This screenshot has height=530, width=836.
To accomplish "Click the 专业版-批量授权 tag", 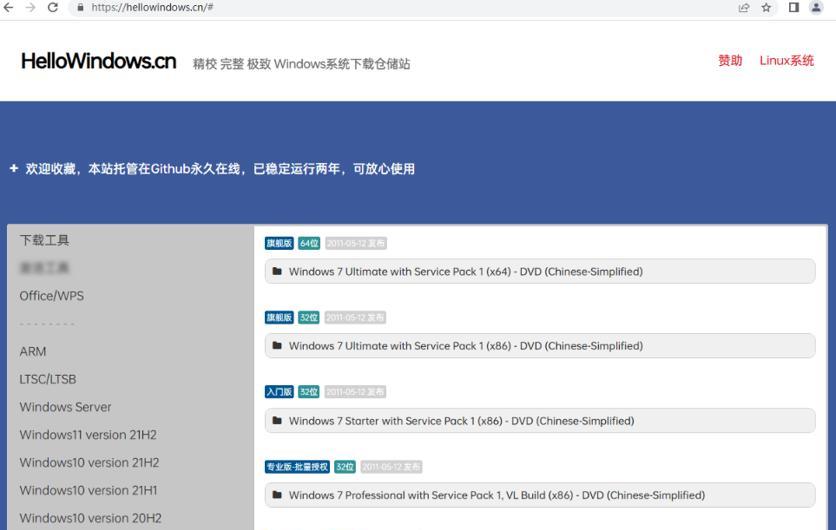I will tap(298, 467).
